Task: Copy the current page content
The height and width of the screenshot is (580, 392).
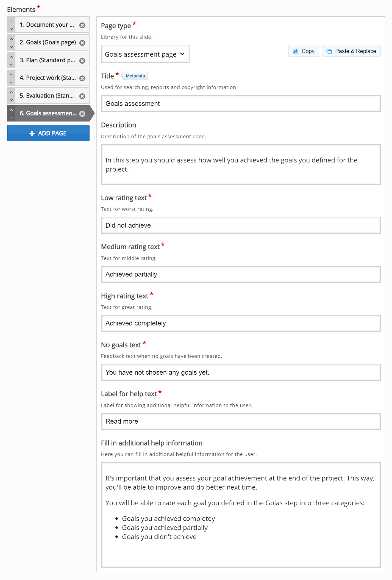Action: [304, 51]
